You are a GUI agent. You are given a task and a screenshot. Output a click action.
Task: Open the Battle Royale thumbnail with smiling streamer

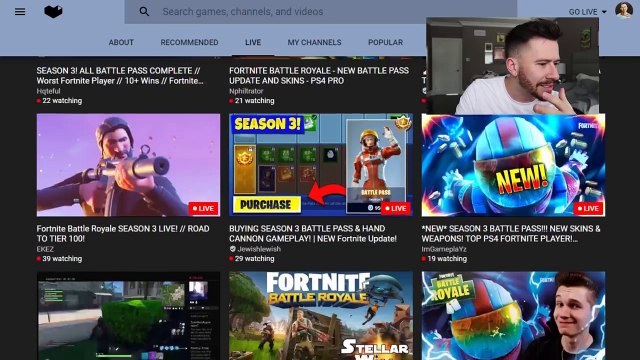coord(513,316)
